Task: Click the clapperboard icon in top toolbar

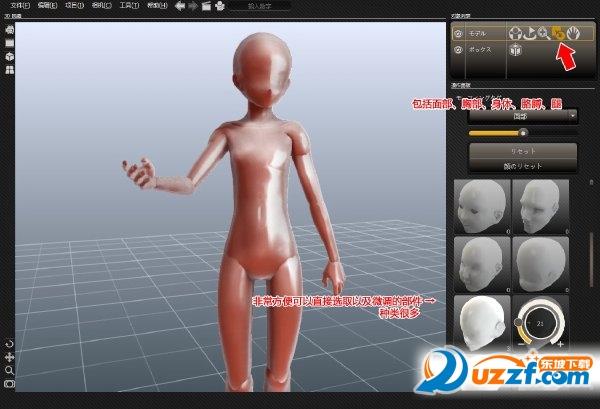Action: pos(206,6)
